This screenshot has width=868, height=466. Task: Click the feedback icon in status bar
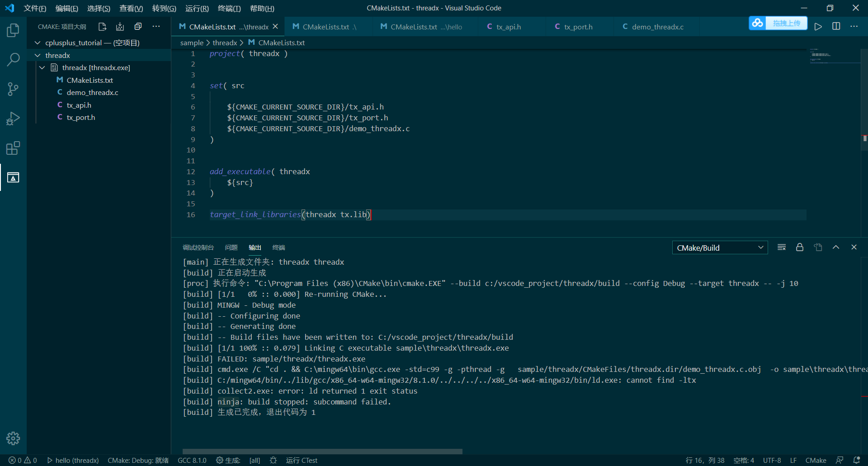[x=840, y=460]
